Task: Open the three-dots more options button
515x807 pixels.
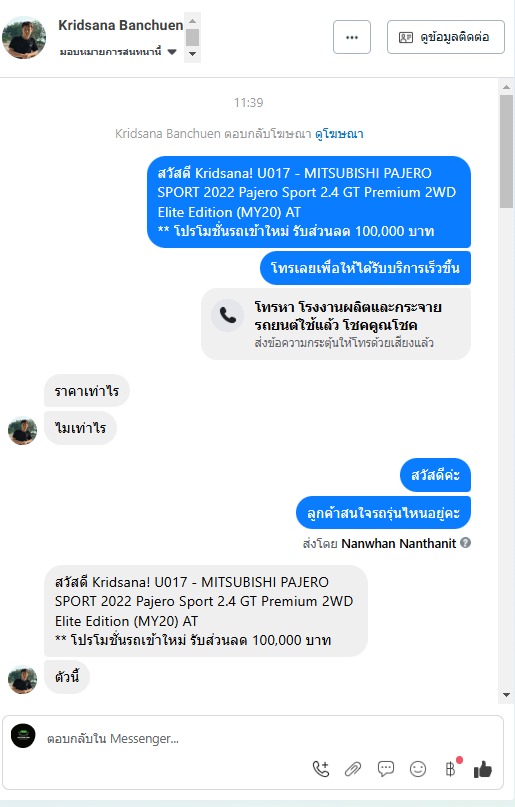Action: pos(352,37)
